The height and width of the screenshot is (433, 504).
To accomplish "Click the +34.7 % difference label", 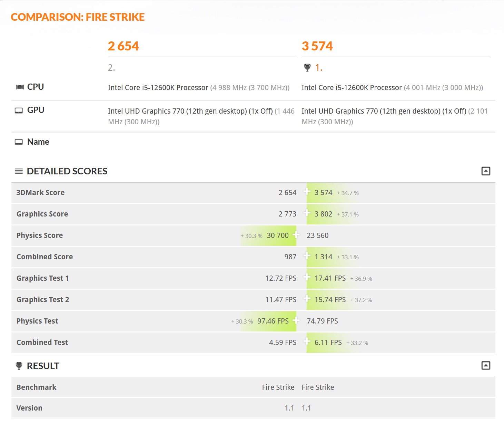I will tap(348, 193).
